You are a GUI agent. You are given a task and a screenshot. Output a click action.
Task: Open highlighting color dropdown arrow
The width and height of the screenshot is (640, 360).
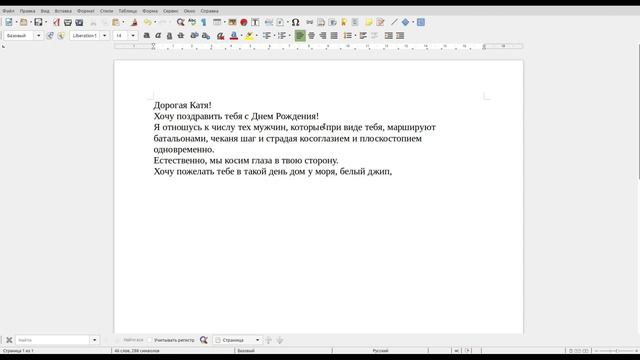pos(256,36)
